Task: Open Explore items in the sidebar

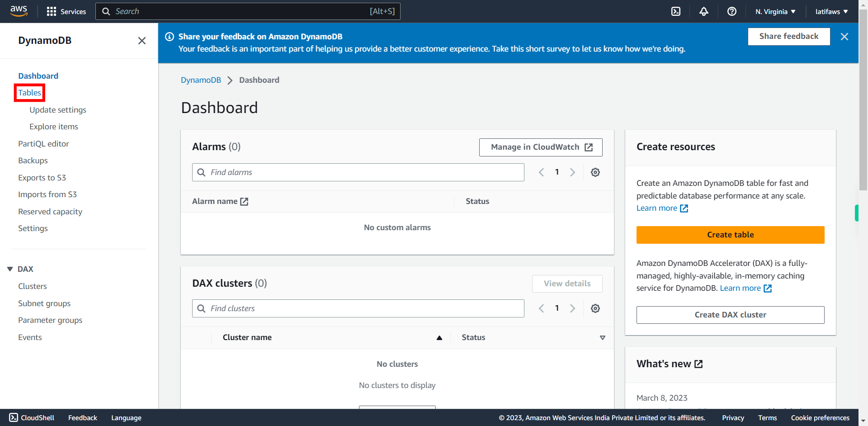Action: (x=54, y=127)
